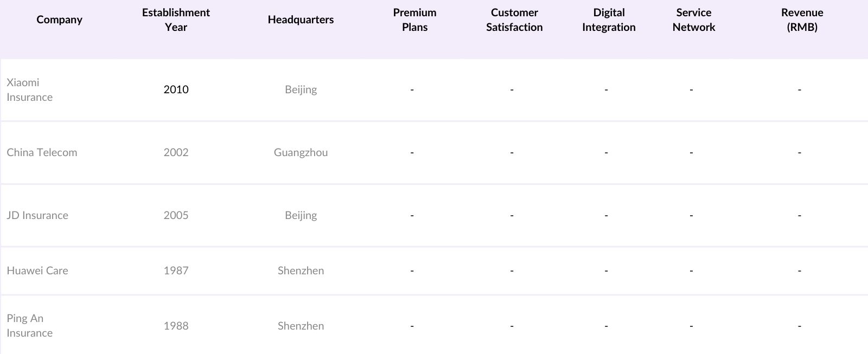The width and height of the screenshot is (868, 354).
Task: Select the 1987 establishment year cell
Action: pos(176,271)
